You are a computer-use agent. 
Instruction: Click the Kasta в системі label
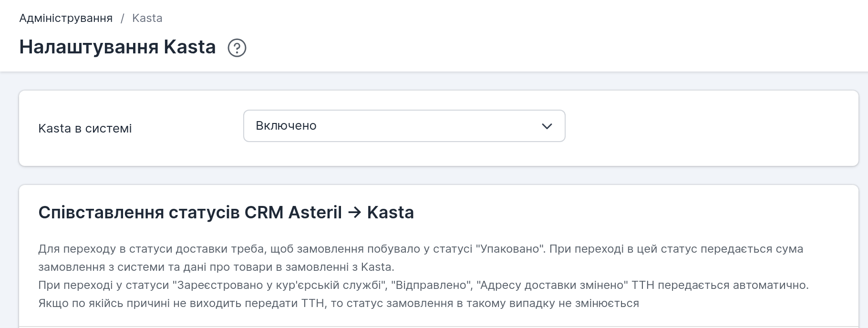(85, 128)
